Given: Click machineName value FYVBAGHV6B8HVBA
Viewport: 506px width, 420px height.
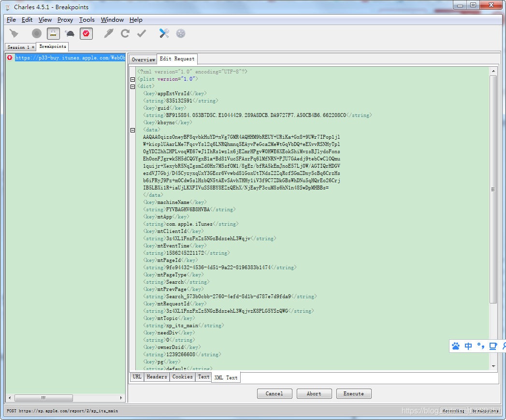Looking at the screenshot, I should 188,209.
